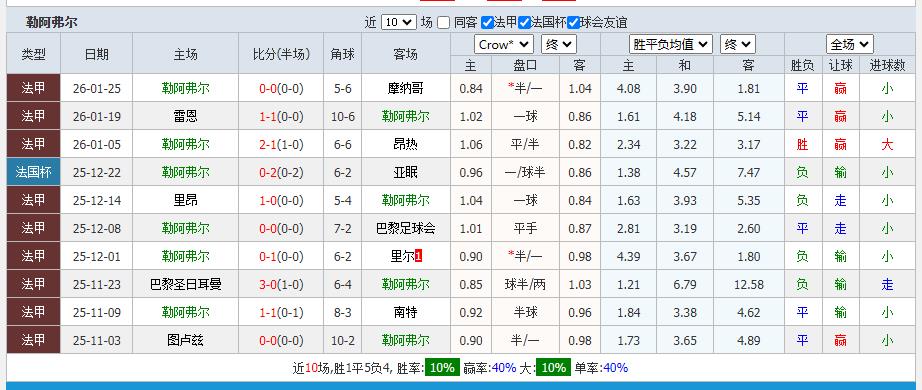Open 亚眠 away team link
This screenshot has height=390, width=922.
(x=406, y=172)
